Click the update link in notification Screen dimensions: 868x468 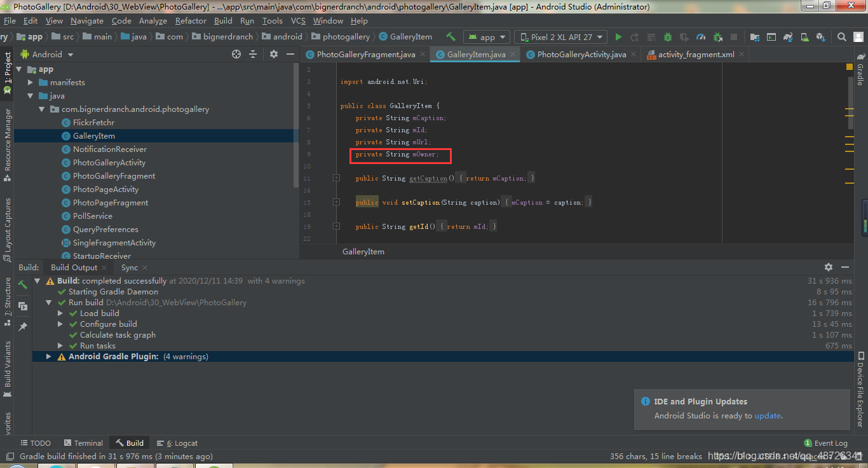coord(768,416)
